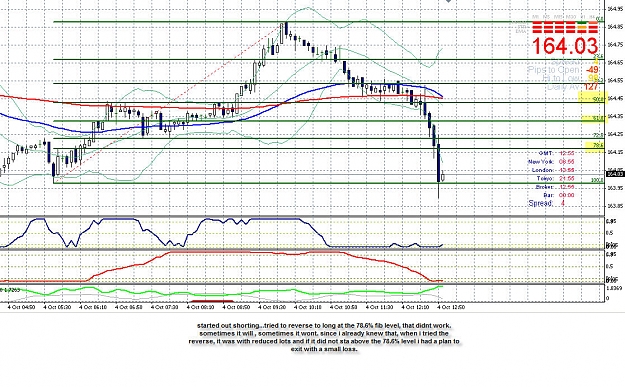Select the '4 Oct 06:10' time axis label

[92, 307]
